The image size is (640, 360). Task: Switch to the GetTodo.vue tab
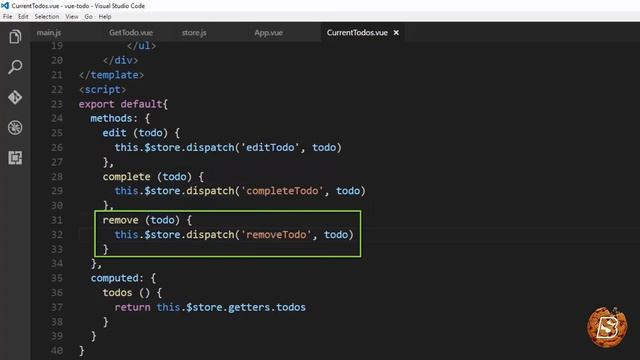[131, 33]
